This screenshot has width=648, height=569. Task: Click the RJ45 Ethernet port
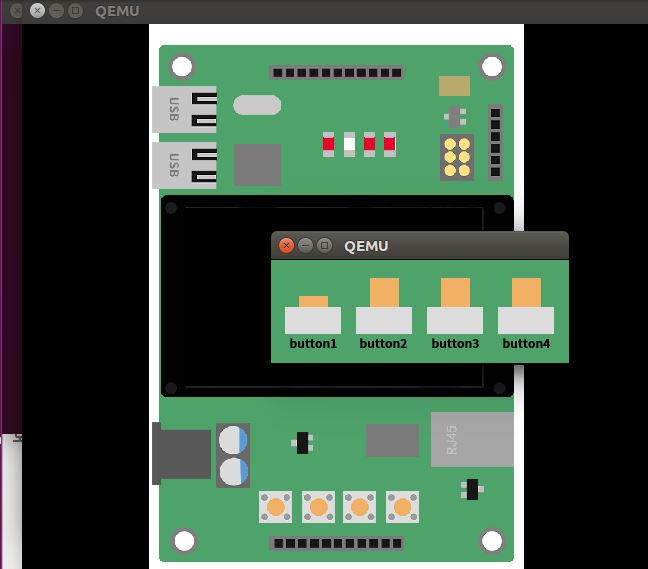tap(472, 439)
